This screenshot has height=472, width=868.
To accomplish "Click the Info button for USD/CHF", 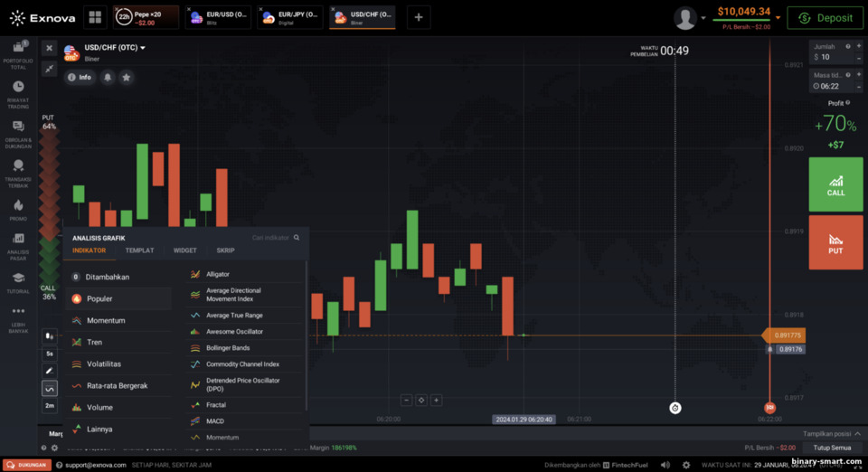I will 80,78.
